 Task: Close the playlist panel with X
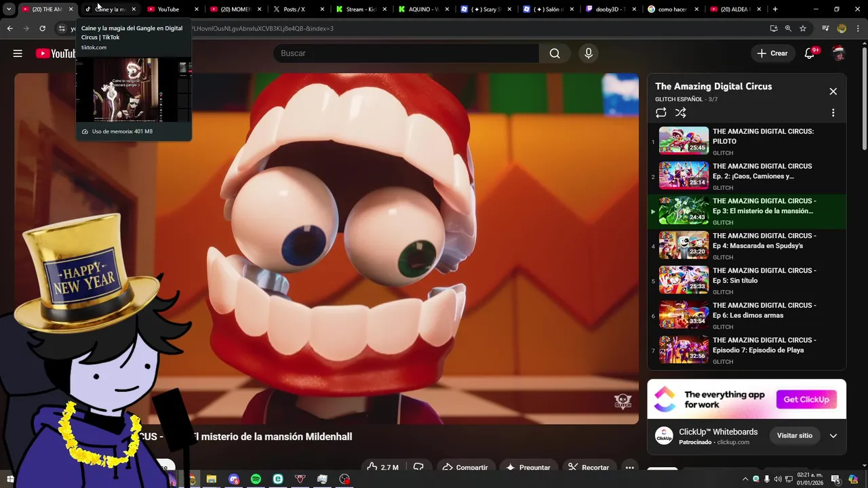(x=833, y=91)
